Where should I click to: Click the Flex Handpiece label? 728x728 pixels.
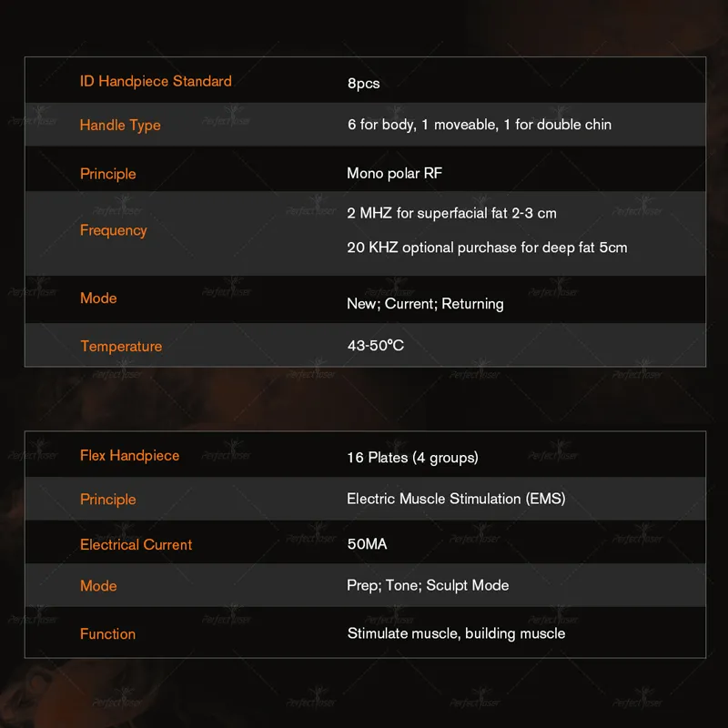tap(129, 456)
